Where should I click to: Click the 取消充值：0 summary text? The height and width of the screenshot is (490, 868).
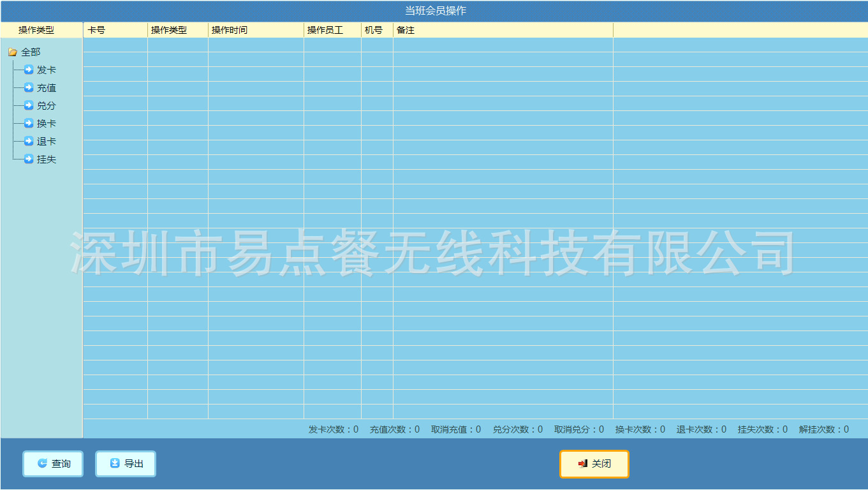[456, 429]
